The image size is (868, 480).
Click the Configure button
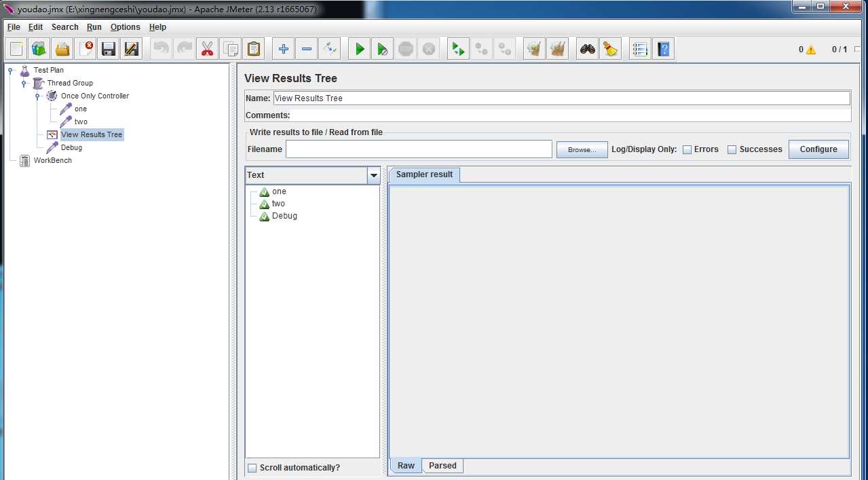(818, 149)
